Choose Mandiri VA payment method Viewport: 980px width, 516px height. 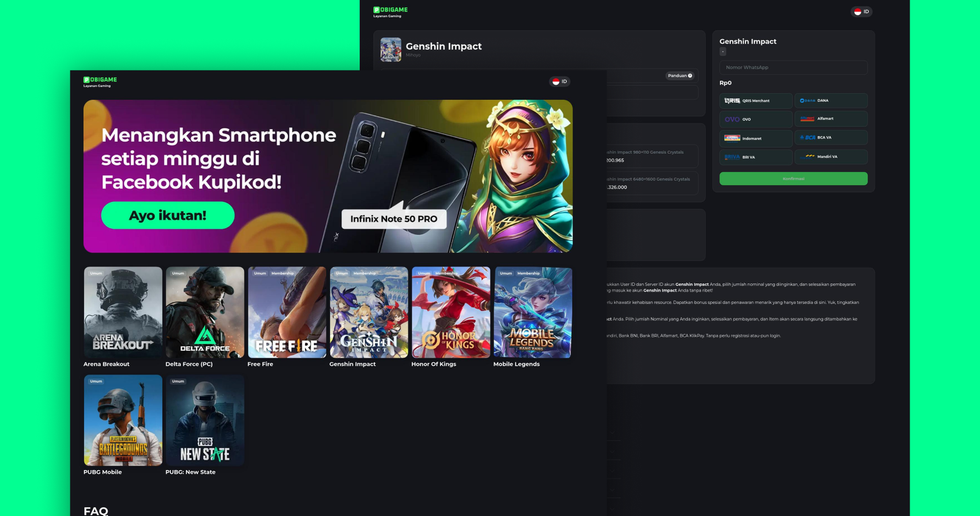pos(831,157)
